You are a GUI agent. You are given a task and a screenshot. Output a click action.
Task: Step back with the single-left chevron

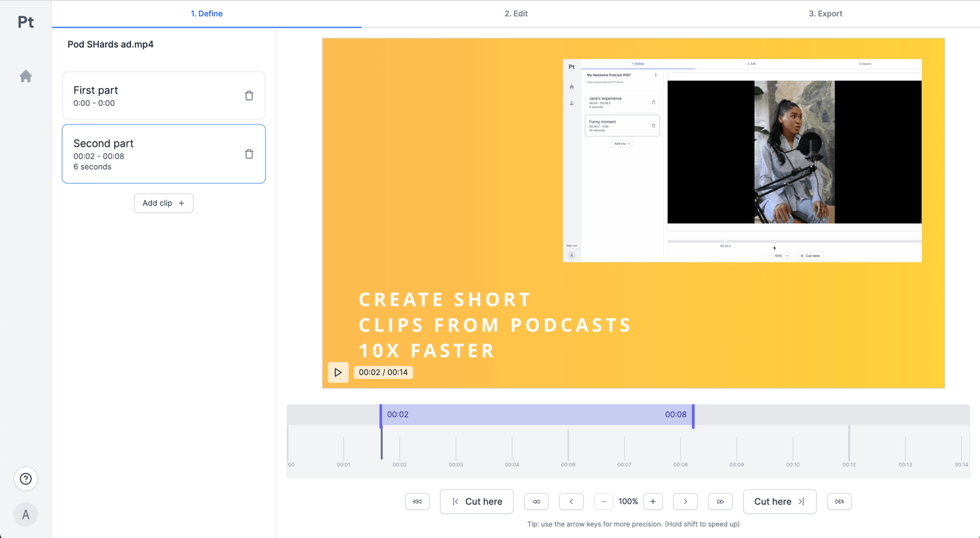(x=571, y=502)
